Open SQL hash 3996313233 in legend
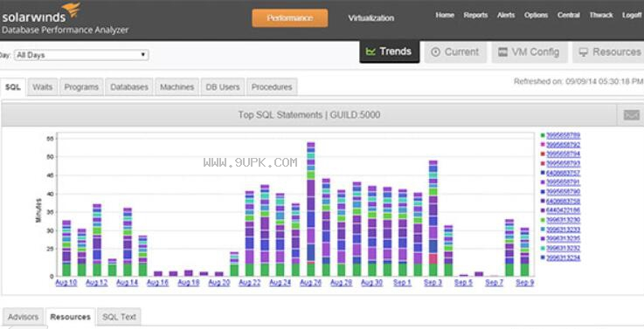The width and height of the screenshot is (644, 329). tap(563, 230)
